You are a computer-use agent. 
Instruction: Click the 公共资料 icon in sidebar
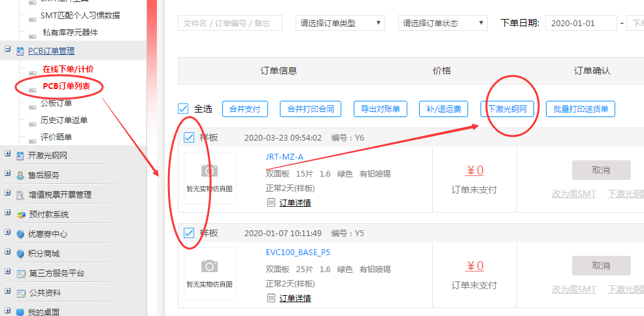(21, 293)
